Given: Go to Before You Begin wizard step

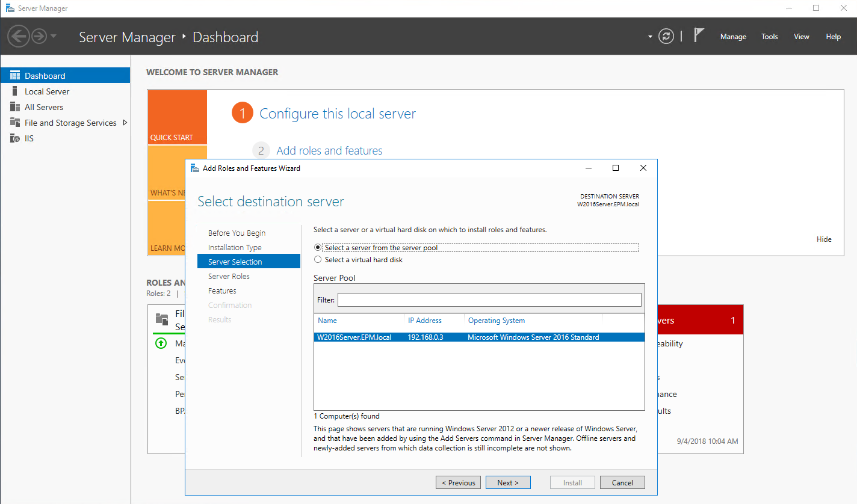Looking at the screenshot, I should point(237,233).
